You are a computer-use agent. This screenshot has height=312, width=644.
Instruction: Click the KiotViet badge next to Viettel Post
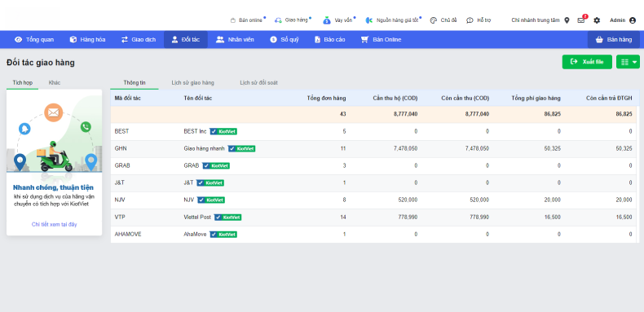pos(228,218)
